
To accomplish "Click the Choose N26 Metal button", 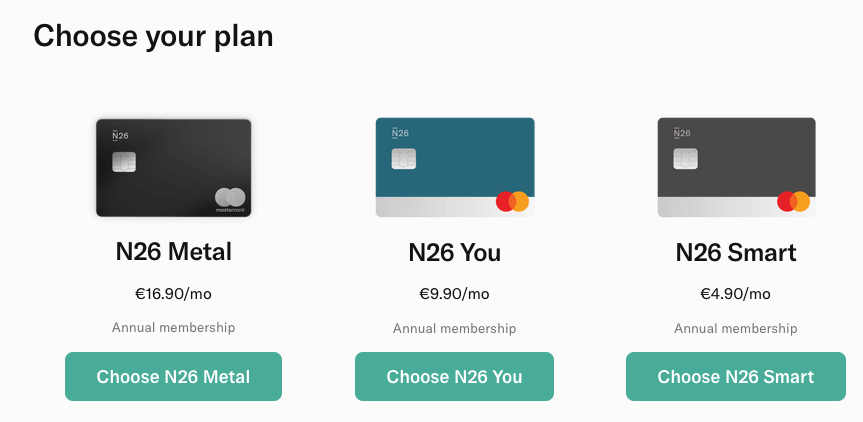I will coord(173,376).
